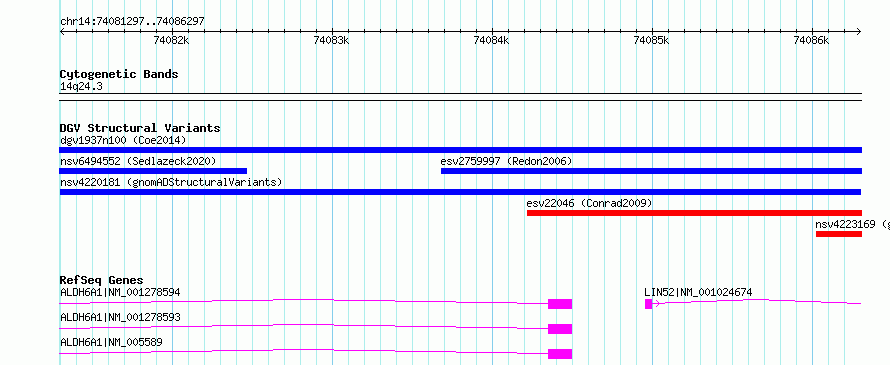Click the LIN52|NM_001024674 transcript label
Image resolution: width=890 pixels, height=365 pixels.
click(698, 292)
